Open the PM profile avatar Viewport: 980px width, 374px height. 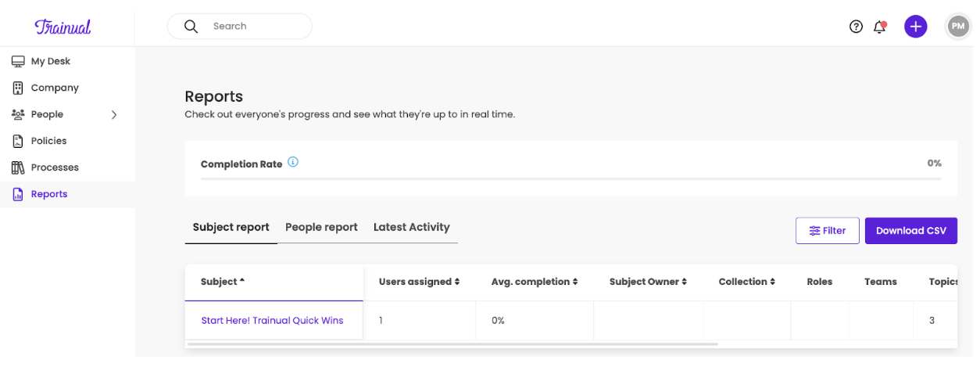pos(957,27)
